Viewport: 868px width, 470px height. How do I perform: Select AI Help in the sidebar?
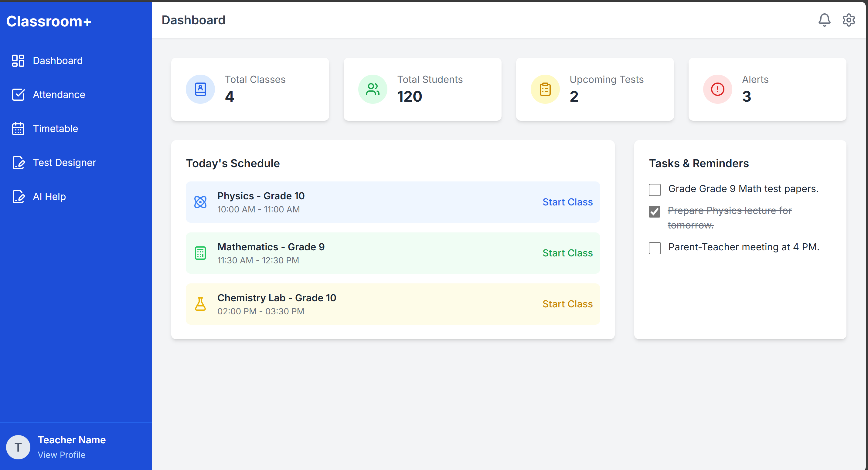pos(49,197)
